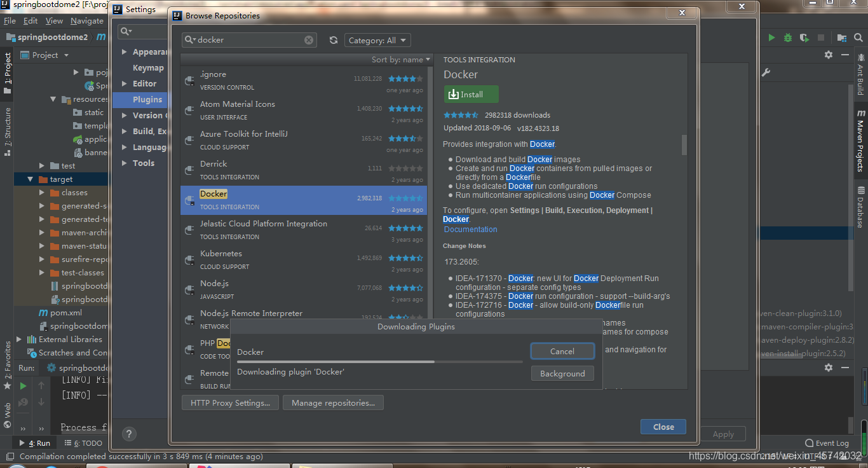
Task: Open the File menu
Action: [10, 21]
